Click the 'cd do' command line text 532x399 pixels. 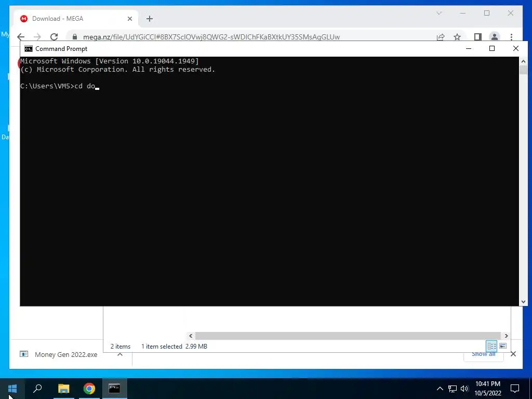(85, 86)
